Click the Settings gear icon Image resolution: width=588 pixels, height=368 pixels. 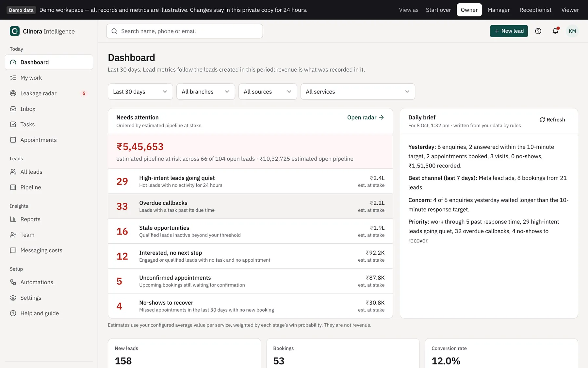(13, 298)
